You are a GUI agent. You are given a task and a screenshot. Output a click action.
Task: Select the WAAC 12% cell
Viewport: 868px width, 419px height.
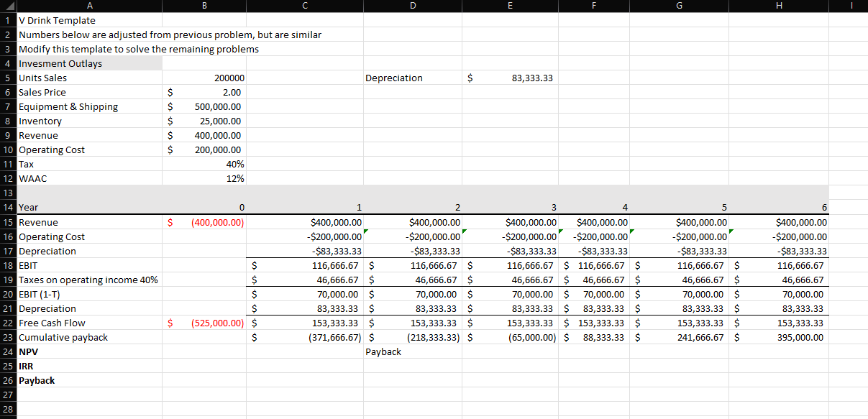tap(204, 178)
